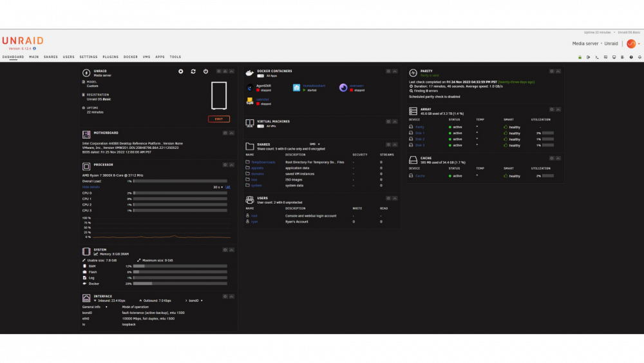Open the Tools tab
The image size is (644, 363).
[x=175, y=57]
